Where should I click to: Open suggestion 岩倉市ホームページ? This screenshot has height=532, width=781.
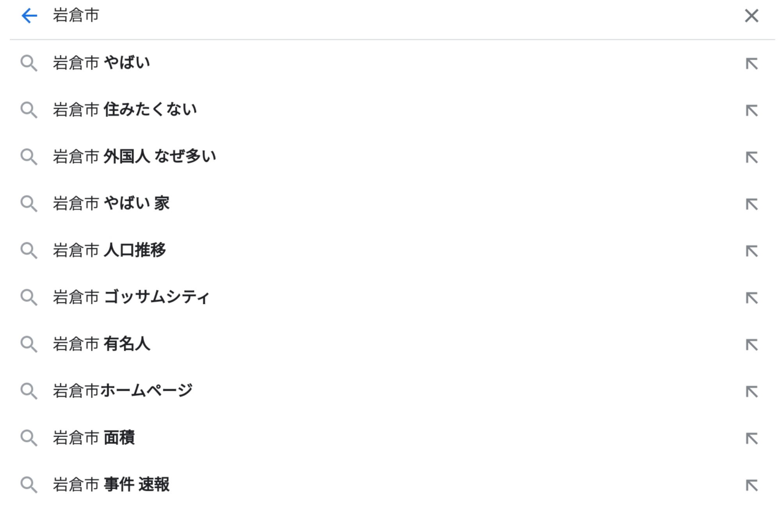click(x=123, y=391)
